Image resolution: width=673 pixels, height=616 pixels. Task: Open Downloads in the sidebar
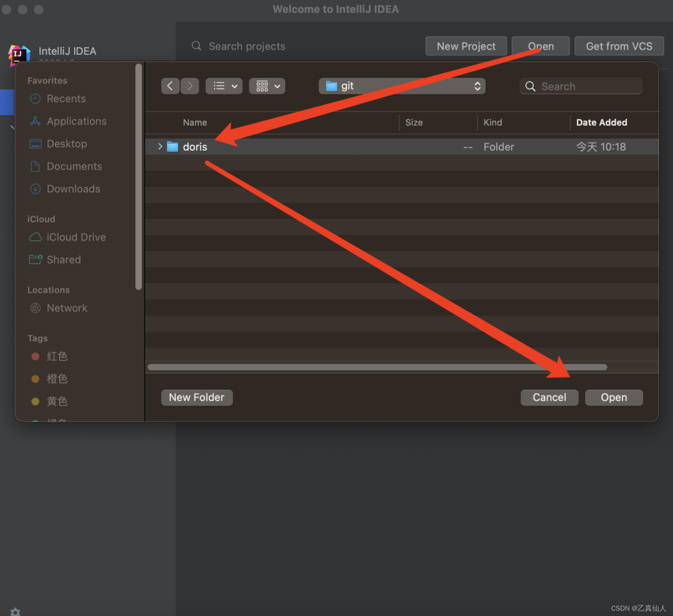tap(74, 189)
